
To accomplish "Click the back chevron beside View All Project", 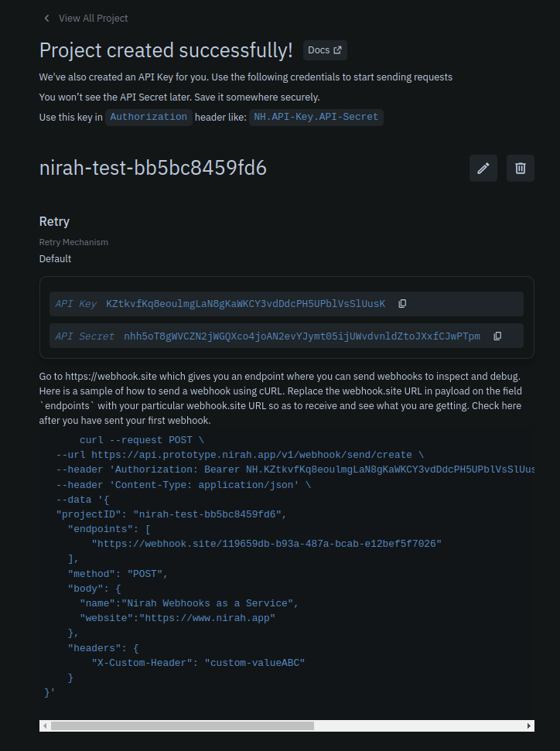I will (46, 18).
